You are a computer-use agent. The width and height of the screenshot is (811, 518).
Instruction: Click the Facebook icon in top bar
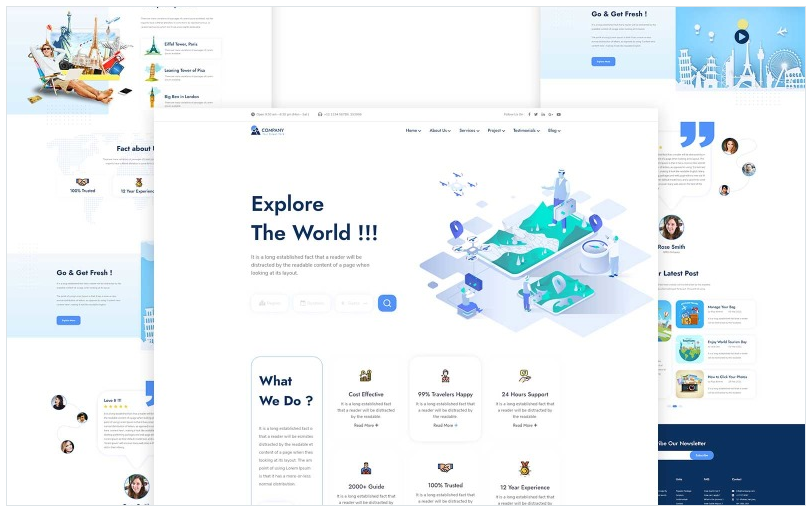[529, 114]
